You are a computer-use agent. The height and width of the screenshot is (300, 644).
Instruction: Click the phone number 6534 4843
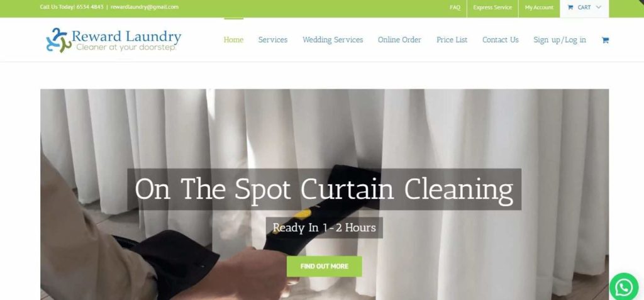coord(90,7)
